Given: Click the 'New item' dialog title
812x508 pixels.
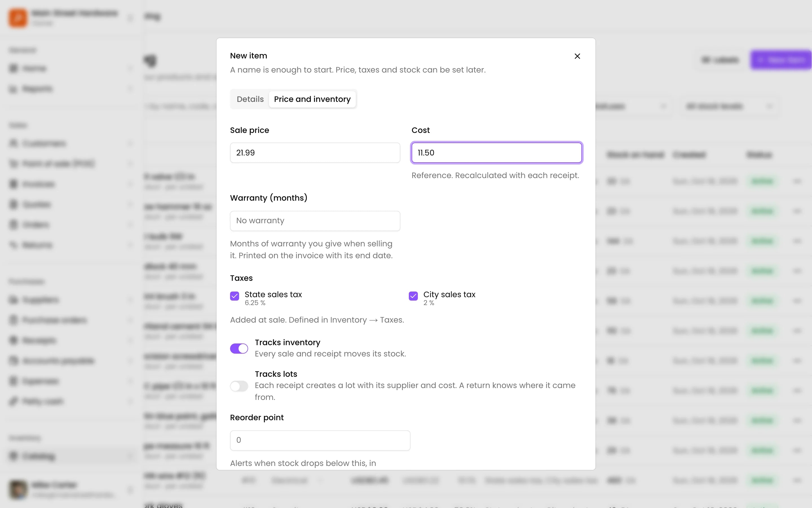Looking at the screenshot, I should tap(248, 56).
